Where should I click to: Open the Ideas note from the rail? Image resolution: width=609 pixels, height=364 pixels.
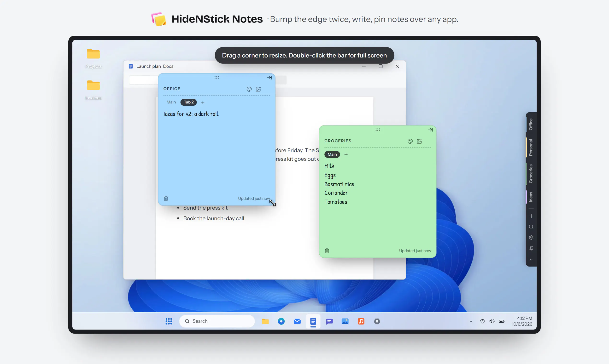[531, 197]
